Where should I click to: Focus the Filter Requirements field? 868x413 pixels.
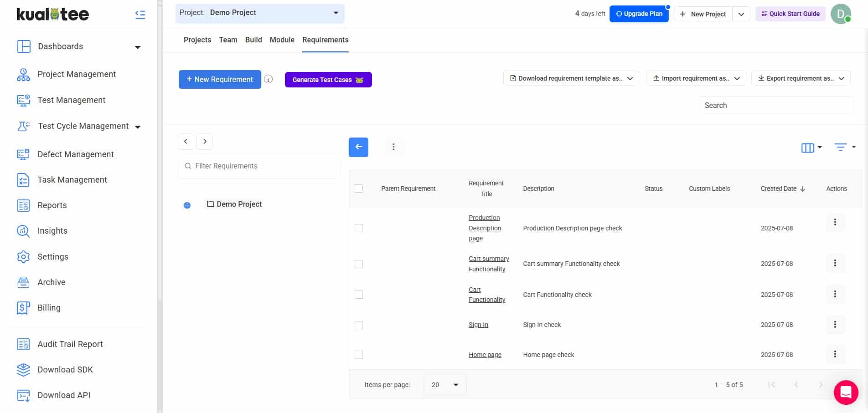259,166
